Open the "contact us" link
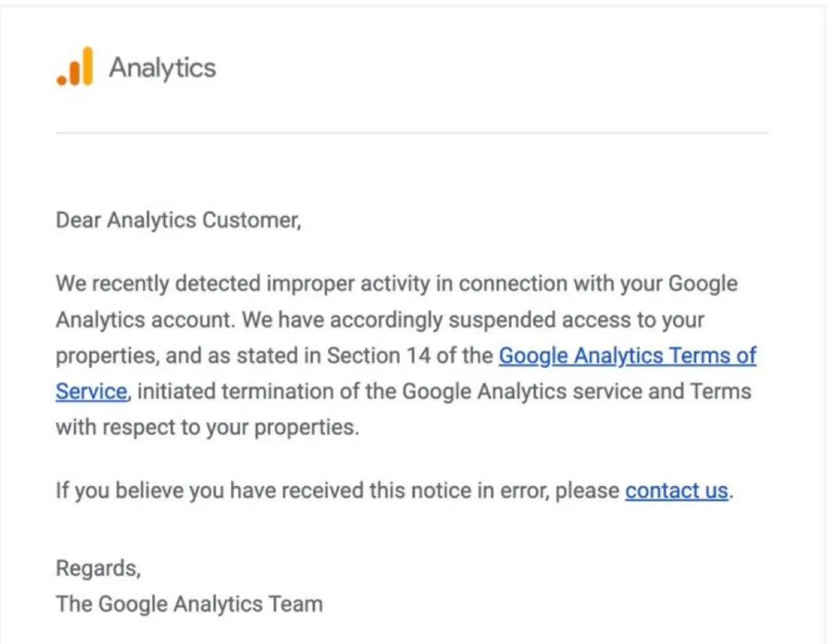This screenshot has width=830, height=644. point(676,490)
